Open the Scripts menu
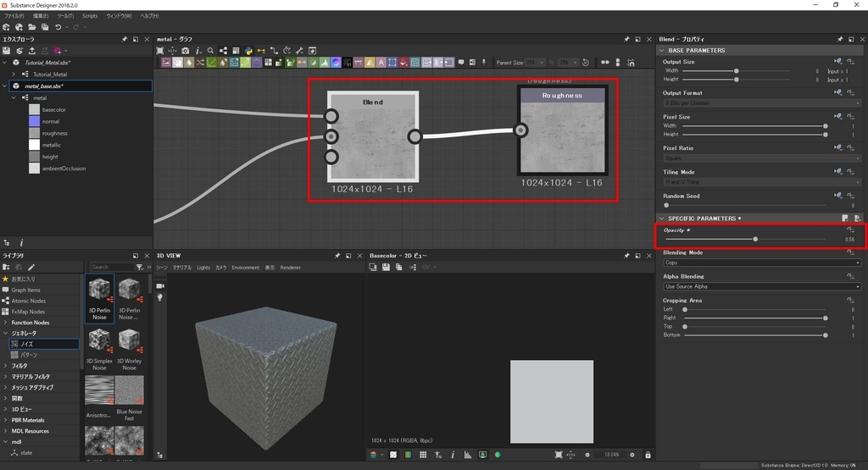Image resolution: width=868 pixels, height=470 pixels. coord(89,15)
